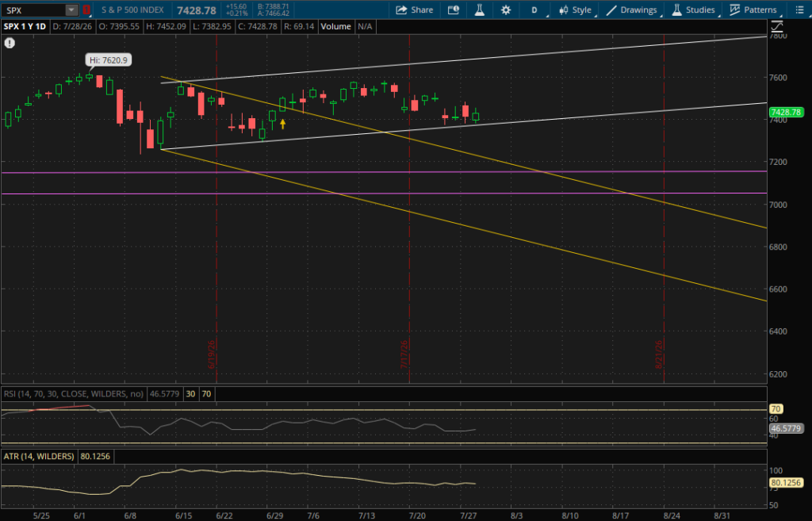Viewport: 812px width, 521px height.
Task: Click the news/calendar icon beside Share
Action: click(454, 10)
